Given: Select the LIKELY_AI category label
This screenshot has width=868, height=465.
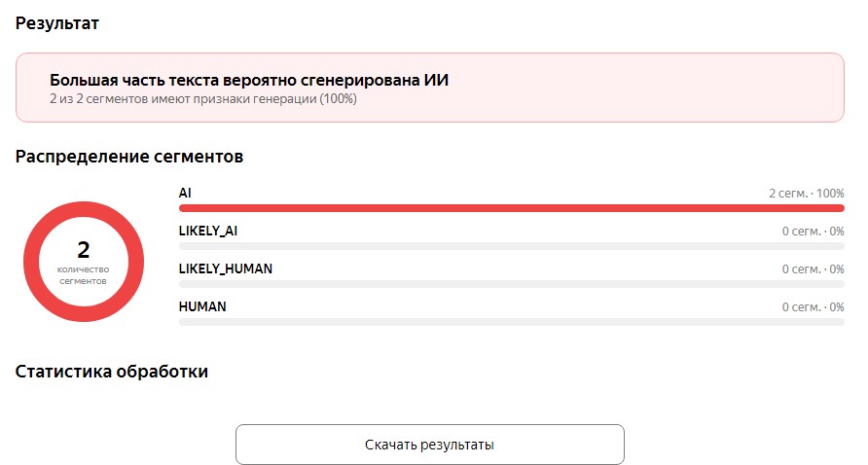Looking at the screenshot, I should [x=208, y=231].
